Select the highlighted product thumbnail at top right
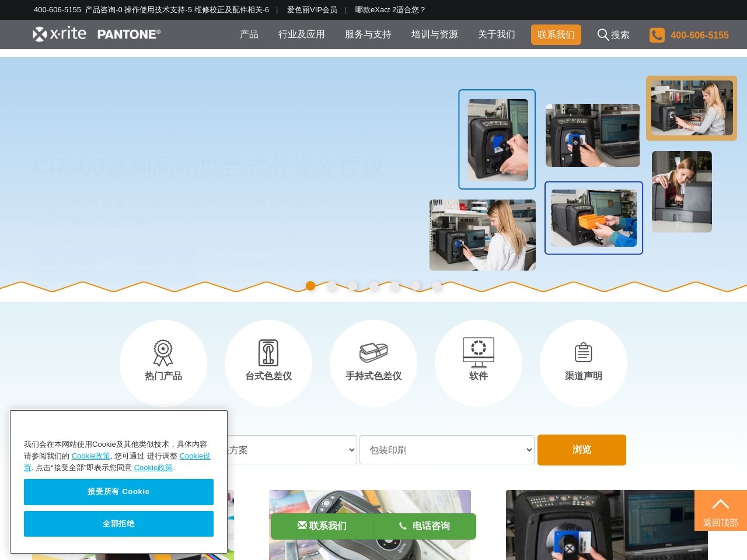Viewport: 747px width, 560px height. tap(691, 108)
